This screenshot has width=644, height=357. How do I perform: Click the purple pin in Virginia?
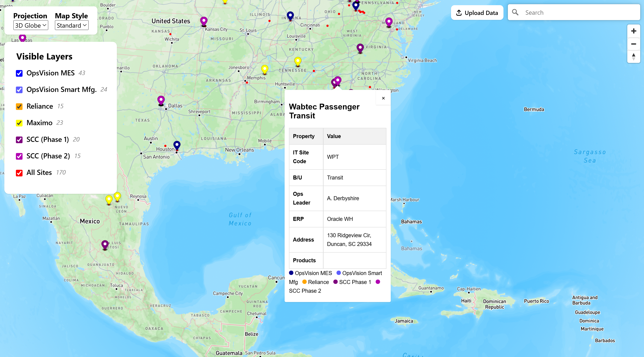(360, 48)
